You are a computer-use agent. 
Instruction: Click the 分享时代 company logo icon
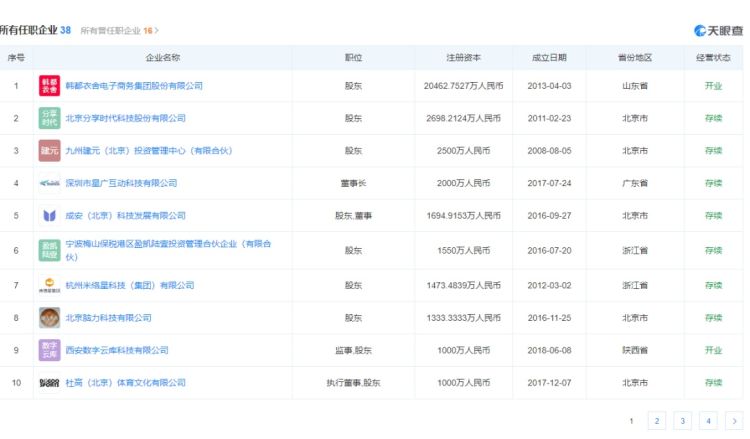tap(49, 118)
